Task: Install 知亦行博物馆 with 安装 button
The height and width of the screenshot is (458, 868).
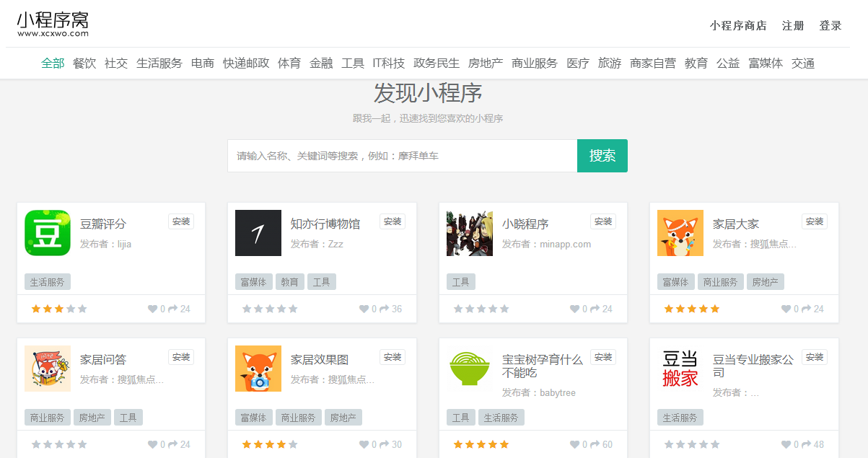Action: tap(393, 221)
